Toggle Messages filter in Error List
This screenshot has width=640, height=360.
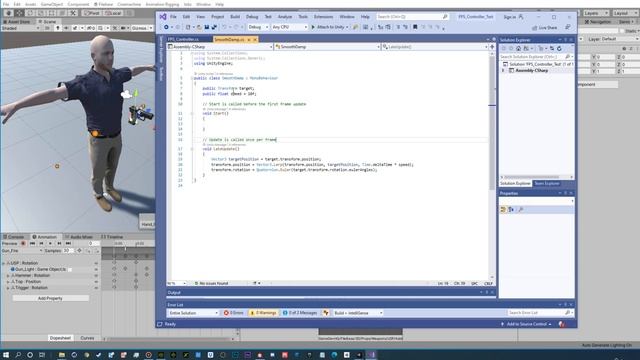[300, 313]
